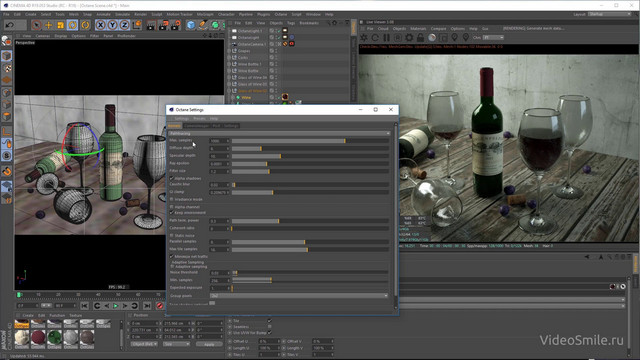Open the Layout dropdown at top right
Screen dimensions: 640x360
[x=610, y=14]
